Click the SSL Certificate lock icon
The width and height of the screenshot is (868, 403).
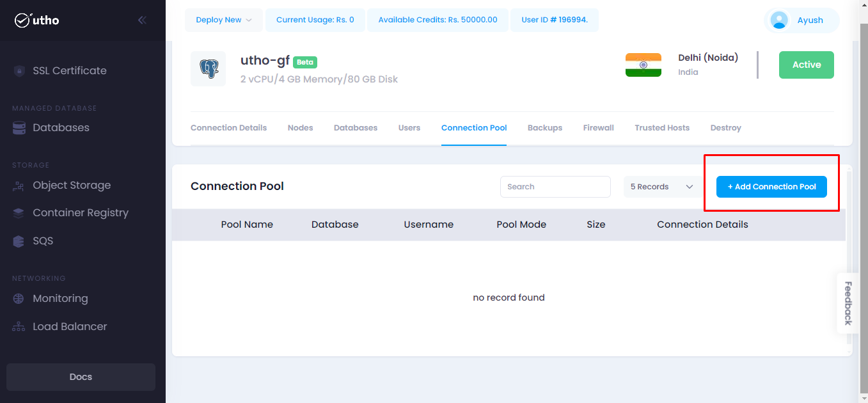[x=19, y=71]
